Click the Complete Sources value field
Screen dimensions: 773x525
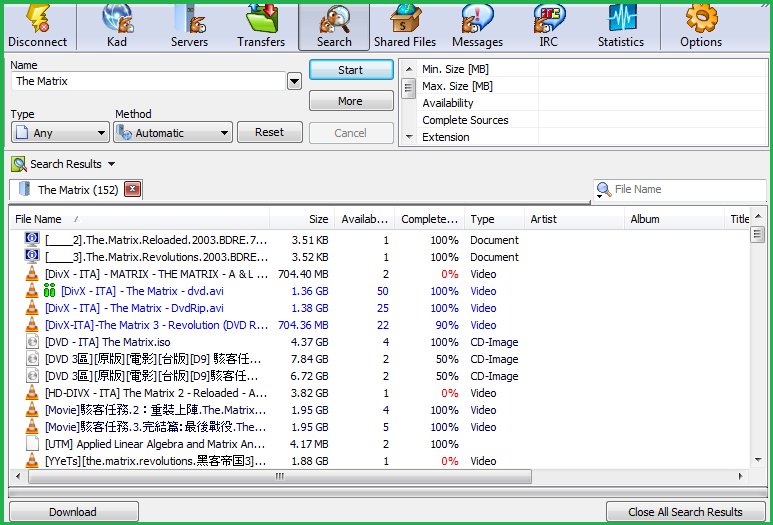(652, 120)
